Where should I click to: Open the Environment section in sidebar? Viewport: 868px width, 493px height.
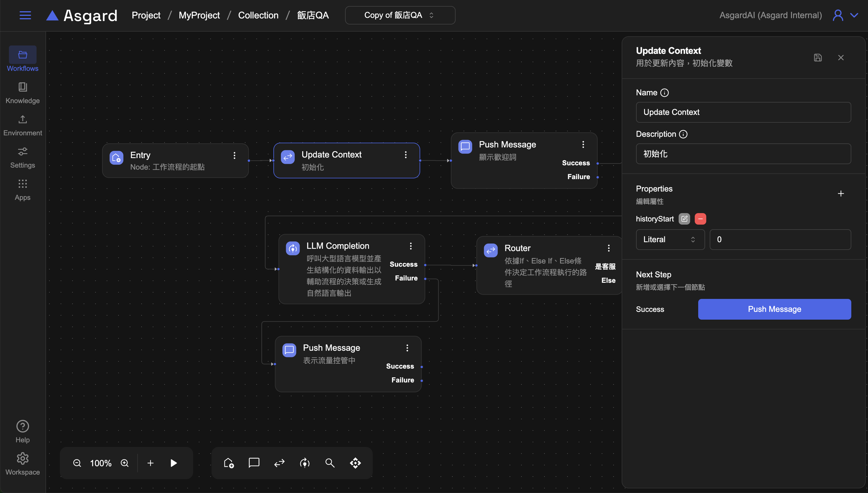pyautogui.click(x=23, y=125)
